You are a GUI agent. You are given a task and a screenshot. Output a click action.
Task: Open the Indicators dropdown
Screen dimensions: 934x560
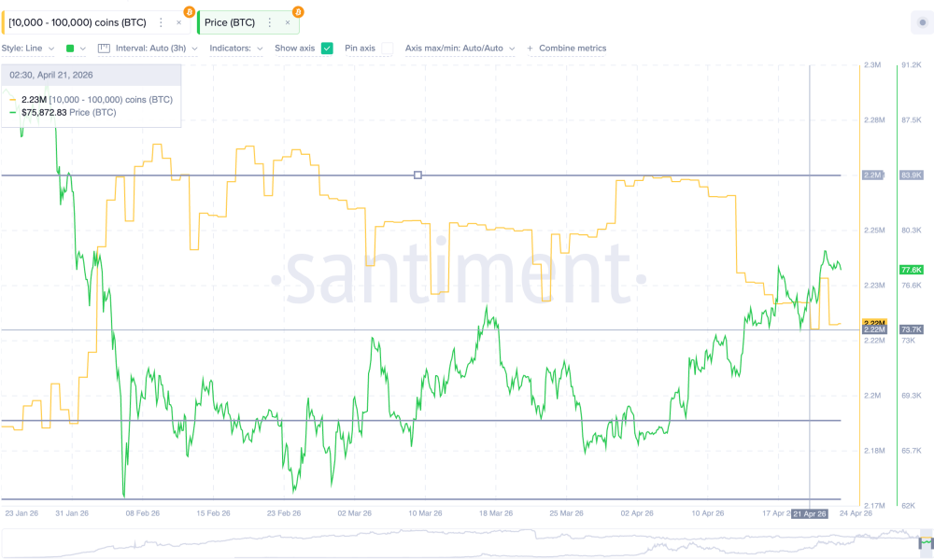point(235,49)
